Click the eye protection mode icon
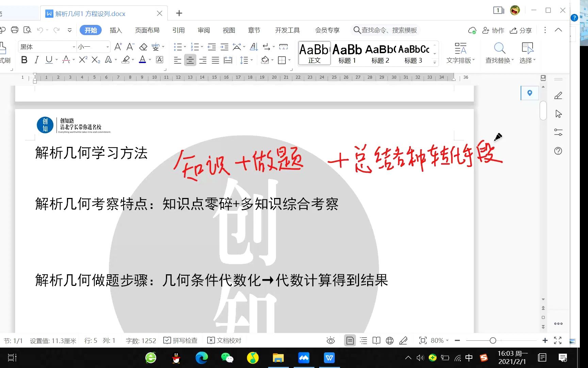This screenshot has height=368, width=588. tap(330, 340)
